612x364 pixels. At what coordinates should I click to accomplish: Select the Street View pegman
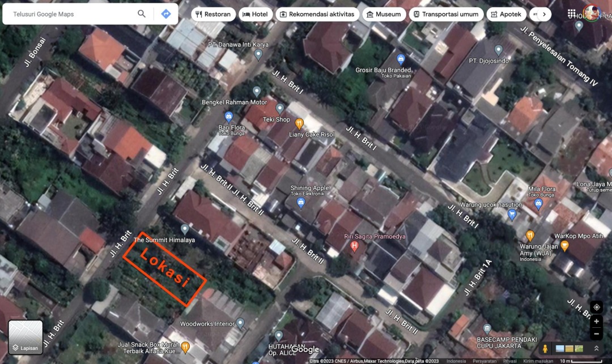click(x=545, y=349)
